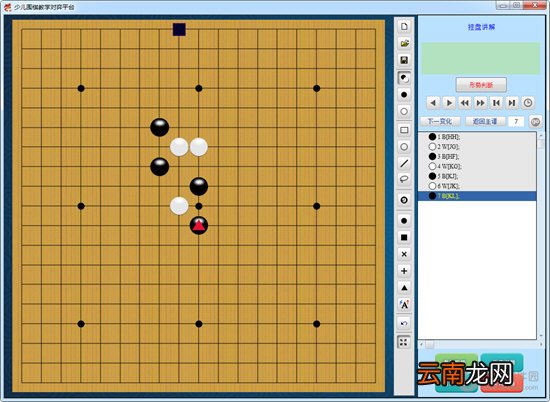The height and width of the screenshot is (402, 550).
Task: Save the current game record
Action: 404,60
